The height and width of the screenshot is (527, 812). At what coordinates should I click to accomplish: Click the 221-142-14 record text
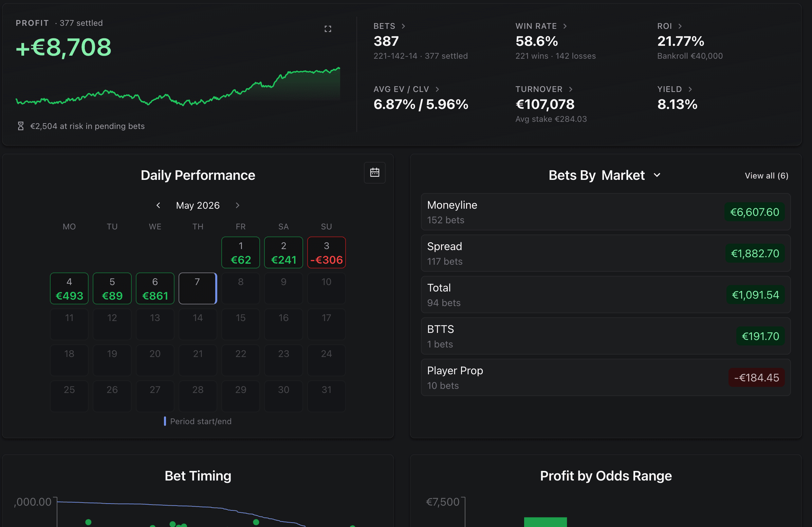[x=395, y=56]
